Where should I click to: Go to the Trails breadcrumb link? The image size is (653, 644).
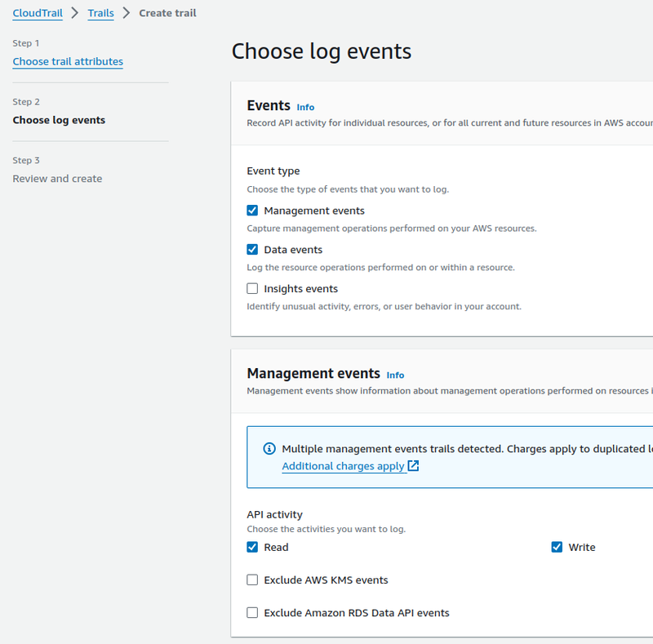point(100,13)
